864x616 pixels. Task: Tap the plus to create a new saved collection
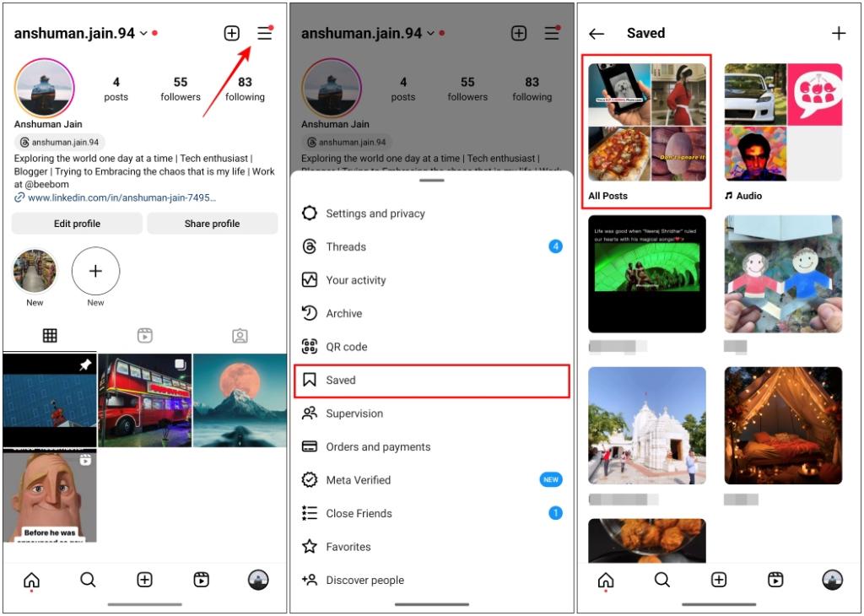(x=840, y=33)
